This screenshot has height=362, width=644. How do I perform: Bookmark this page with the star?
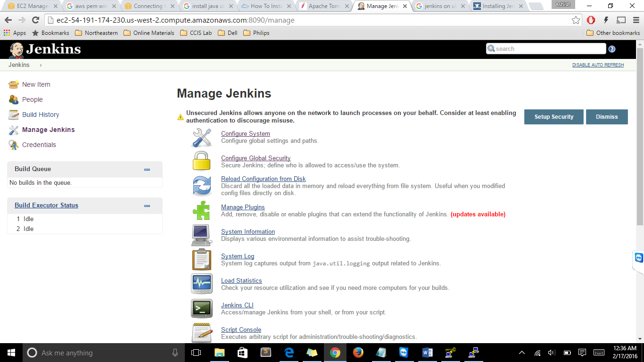click(x=576, y=20)
